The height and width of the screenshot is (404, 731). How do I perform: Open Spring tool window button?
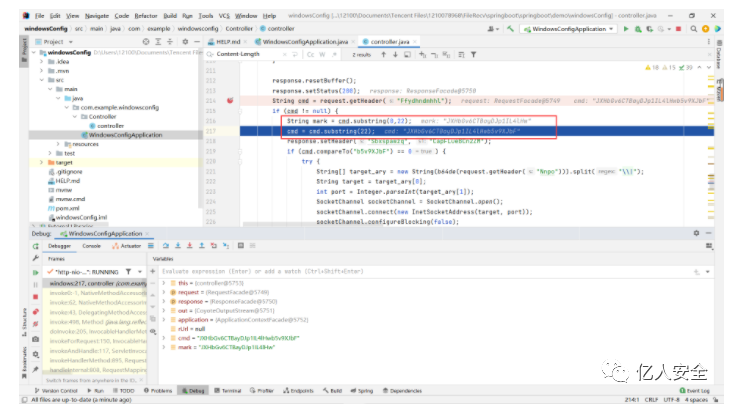tap(362, 390)
